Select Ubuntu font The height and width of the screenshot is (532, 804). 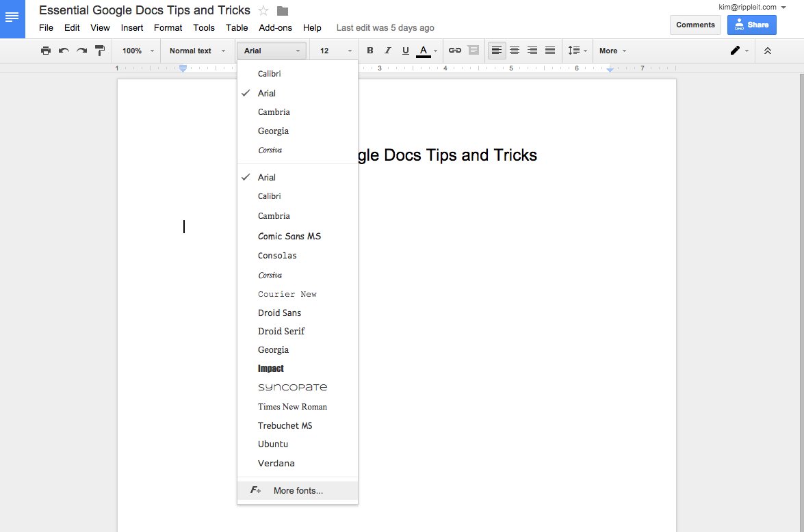tap(298, 444)
